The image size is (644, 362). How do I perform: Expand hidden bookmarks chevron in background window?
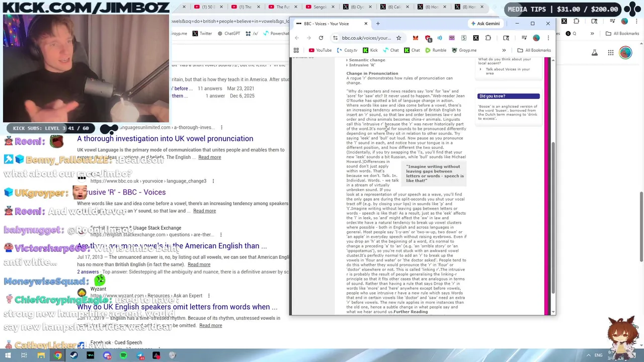pos(592,34)
